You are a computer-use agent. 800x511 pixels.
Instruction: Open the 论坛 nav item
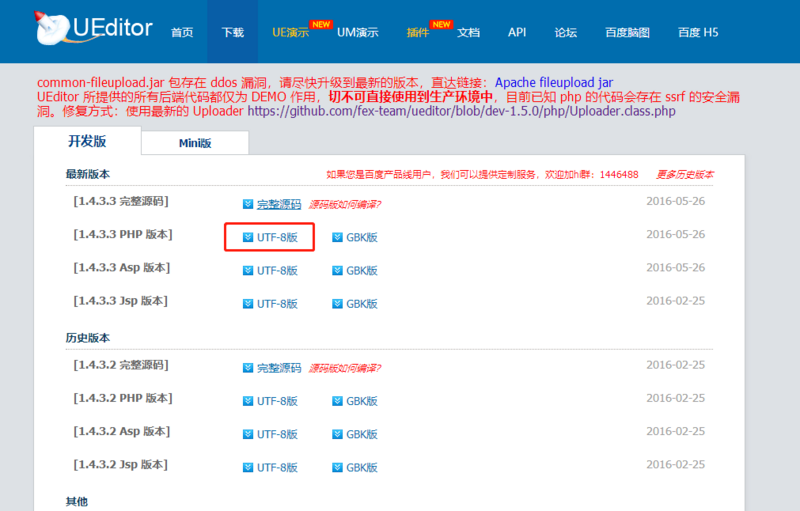coord(566,33)
